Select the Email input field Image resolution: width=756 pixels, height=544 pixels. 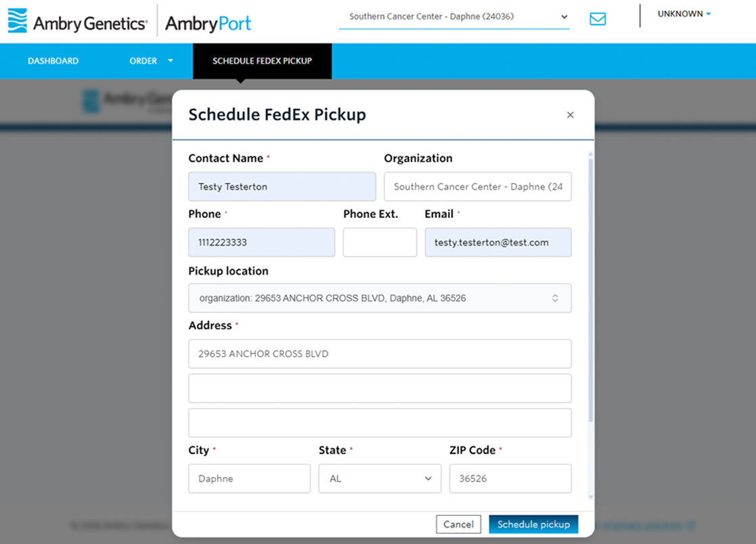[498, 242]
